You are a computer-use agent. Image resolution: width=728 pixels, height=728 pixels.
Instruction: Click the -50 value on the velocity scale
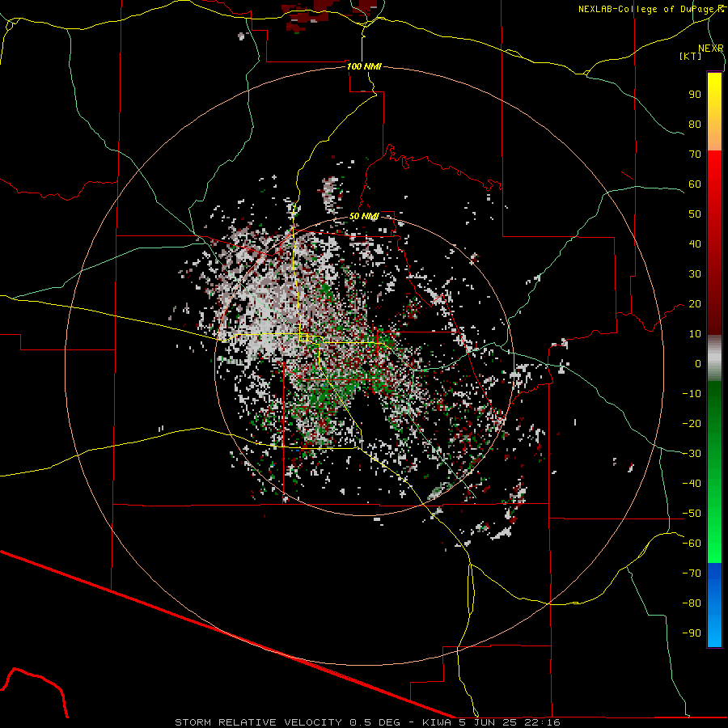[x=692, y=514]
